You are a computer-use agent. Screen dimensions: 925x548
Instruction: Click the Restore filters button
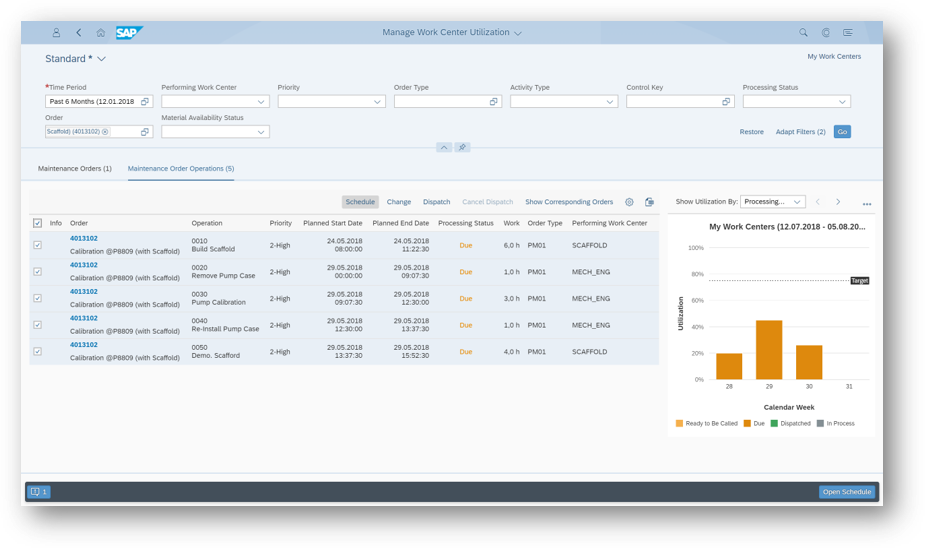pyautogui.click(x=752, y=132)
